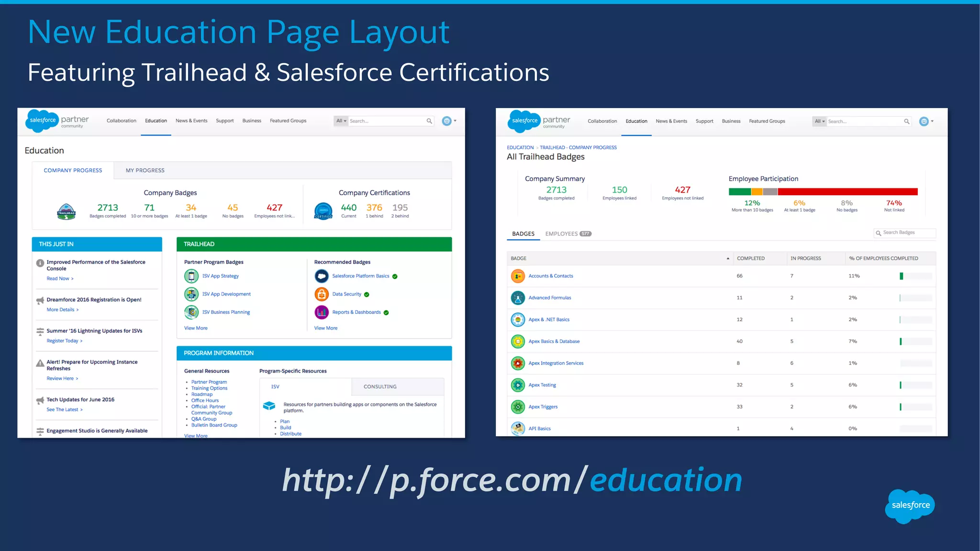Switch to MY PROGRESS tab
This screenshot has height=551, width=980.
pos(145,170)
